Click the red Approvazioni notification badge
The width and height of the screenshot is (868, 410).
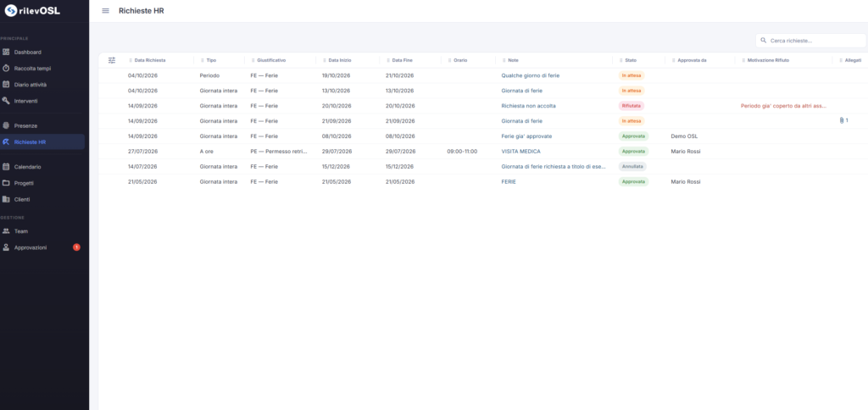click(x=76, y=247)
